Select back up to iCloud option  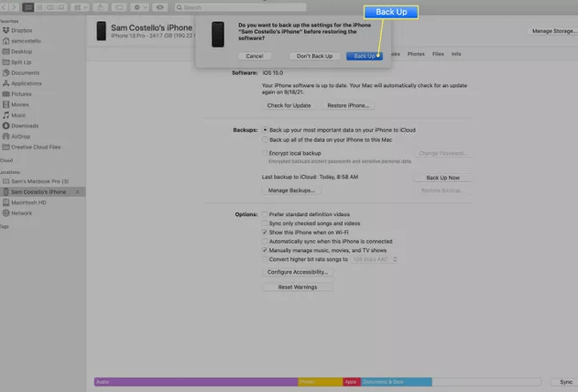(x=265, y=130)
